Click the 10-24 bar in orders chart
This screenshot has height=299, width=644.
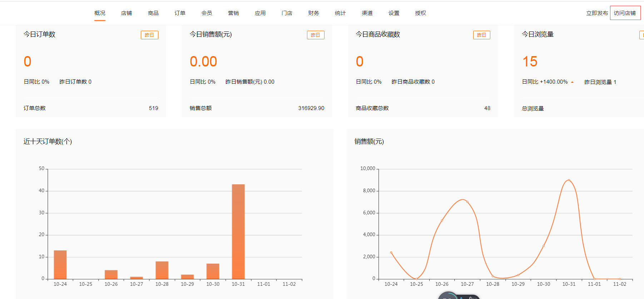click(x=60, y=265)
